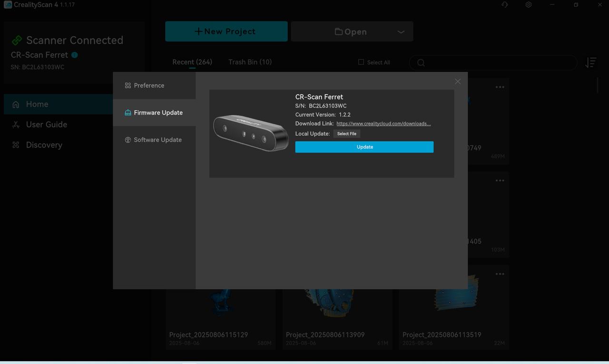Open the three-dot menu on Project_20250806113519

(500, 274)
